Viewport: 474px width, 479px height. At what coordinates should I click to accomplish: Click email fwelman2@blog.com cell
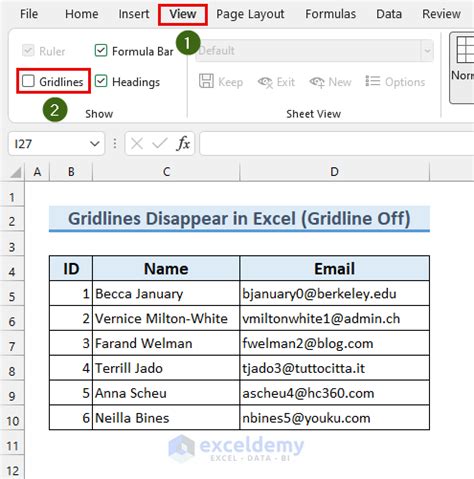click(335, 343)
